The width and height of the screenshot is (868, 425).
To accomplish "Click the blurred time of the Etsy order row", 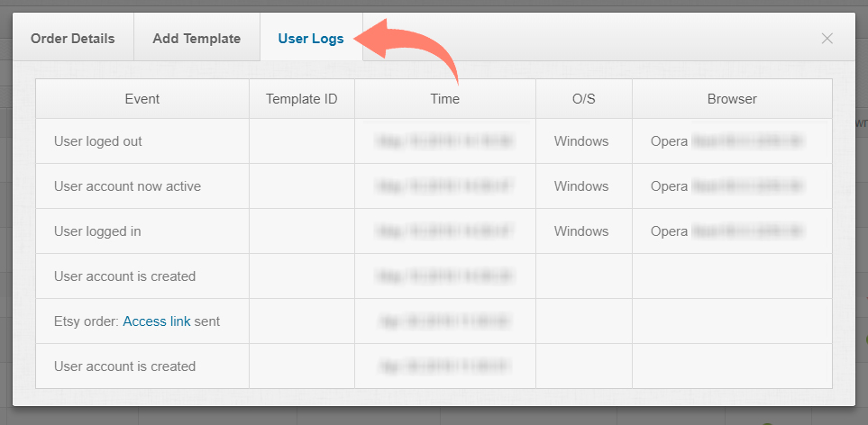I will click(x=445, y=321).
